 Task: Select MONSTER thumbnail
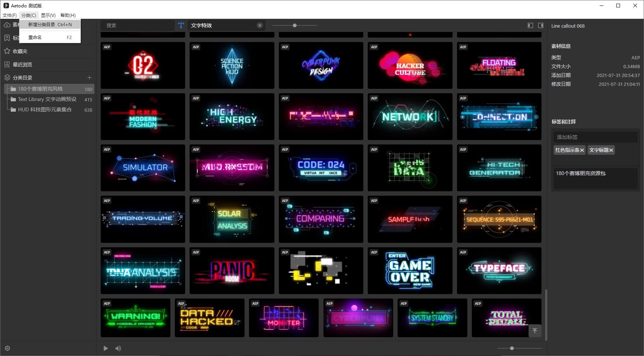coord(284,318)
